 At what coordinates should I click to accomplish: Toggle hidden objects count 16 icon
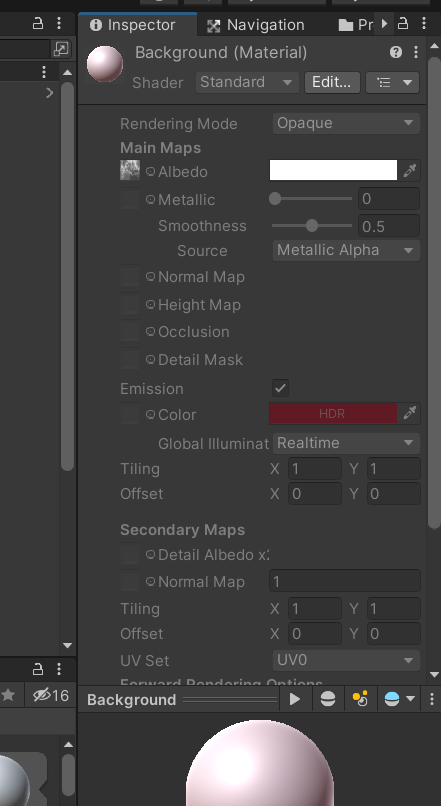[x=50, y=695]
